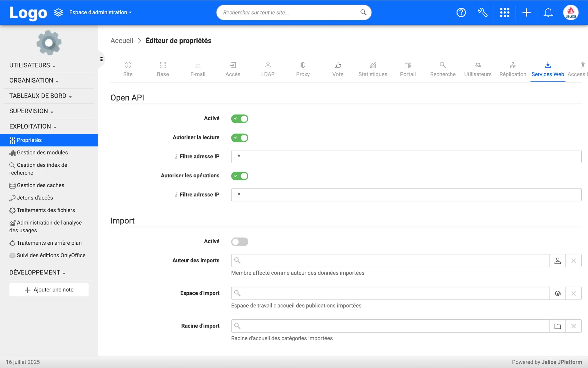Click the plus create icon in header

526,12
